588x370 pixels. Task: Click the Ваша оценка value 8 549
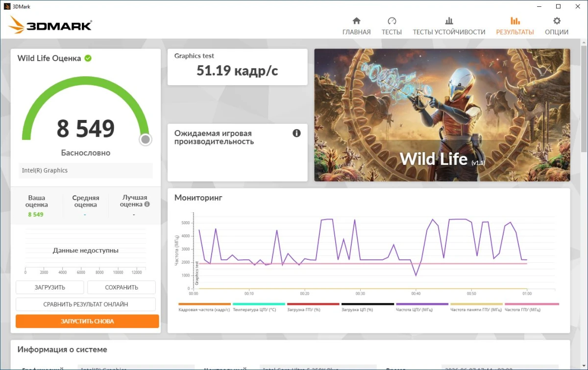(x=36, y=214)
